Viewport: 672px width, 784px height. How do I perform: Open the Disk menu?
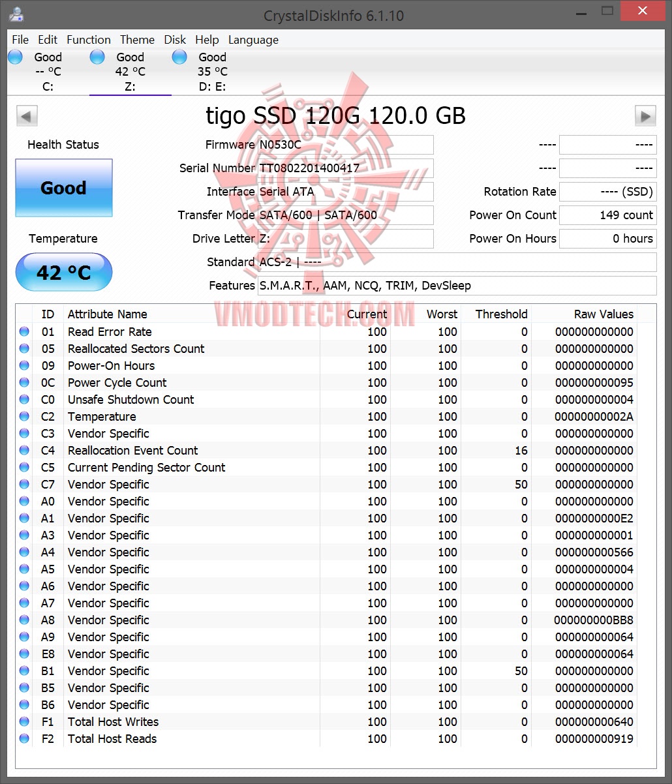[x=175, y=40]
